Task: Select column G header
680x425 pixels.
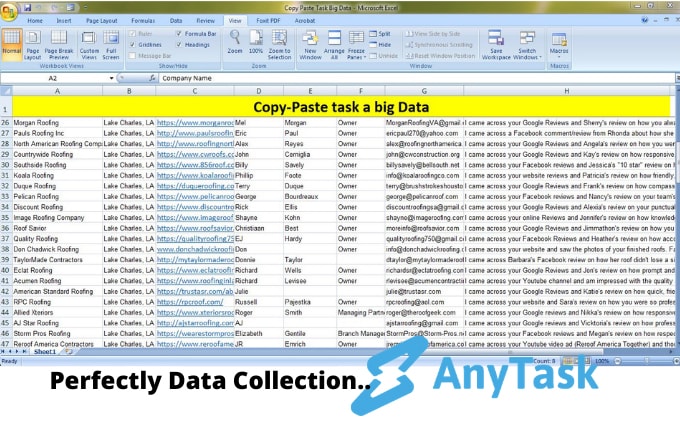Action: coord(424,91)
